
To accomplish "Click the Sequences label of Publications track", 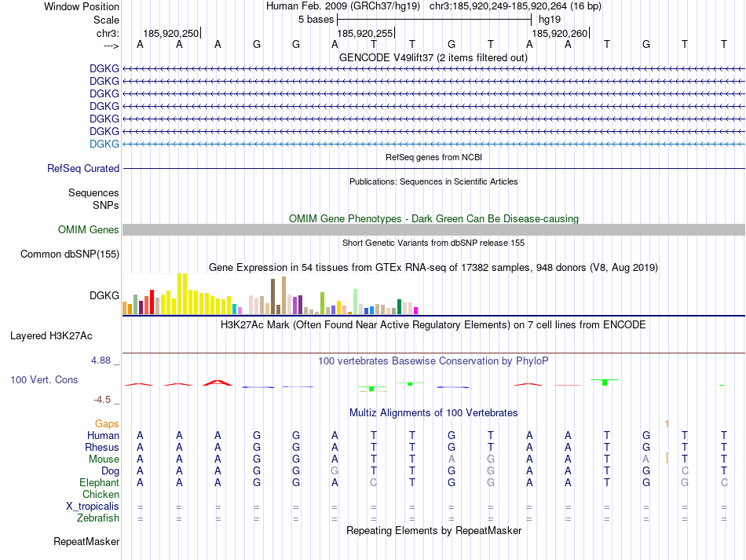I will click(93, 192).
